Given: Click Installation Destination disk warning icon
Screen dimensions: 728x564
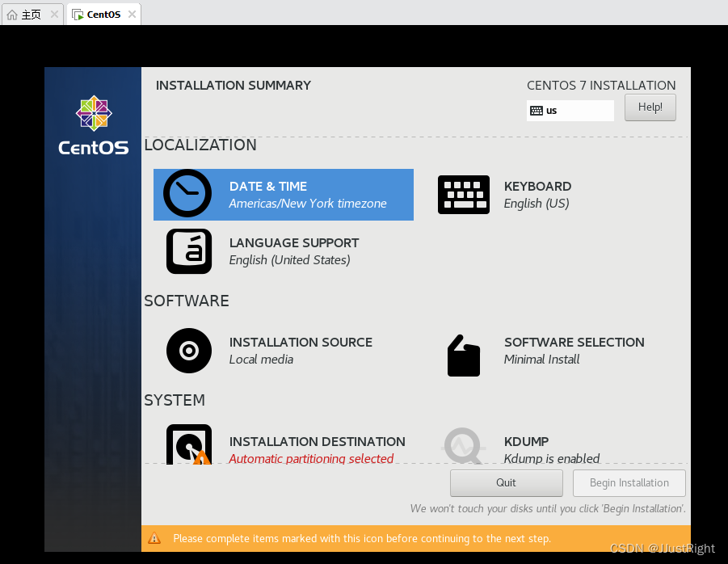Looking at the screenshot, I should coord(189,444).
